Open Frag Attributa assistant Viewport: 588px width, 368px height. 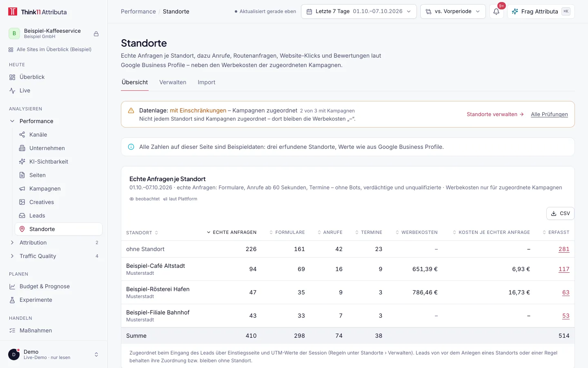541,11
